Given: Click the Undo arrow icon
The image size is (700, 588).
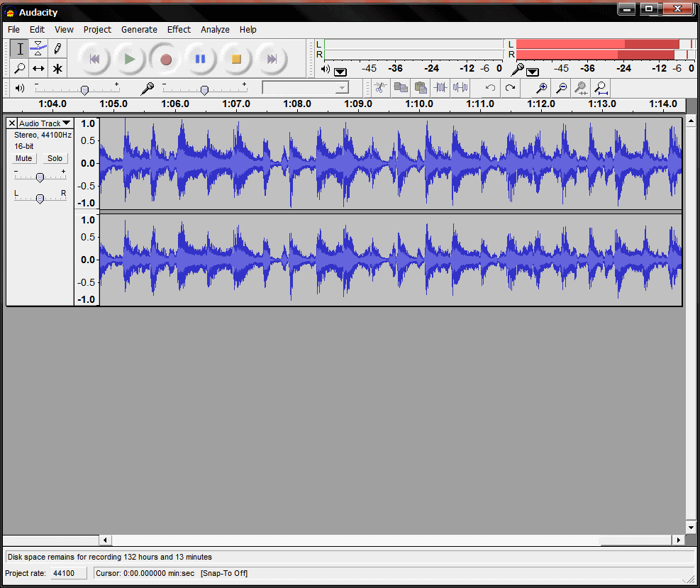Looking at the screenshot, I should pyautogui.click(x=490, y=88).
